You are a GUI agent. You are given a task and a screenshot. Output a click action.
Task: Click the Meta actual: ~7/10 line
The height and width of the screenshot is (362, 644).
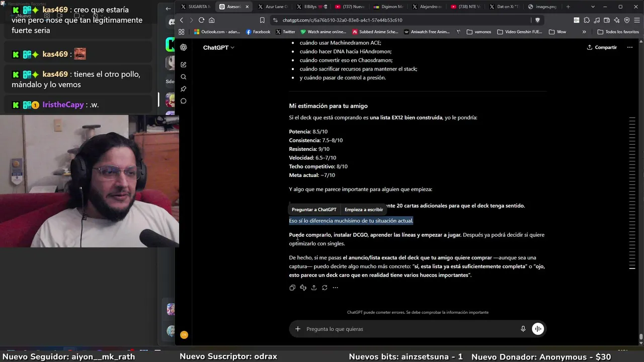coord(312,175)
